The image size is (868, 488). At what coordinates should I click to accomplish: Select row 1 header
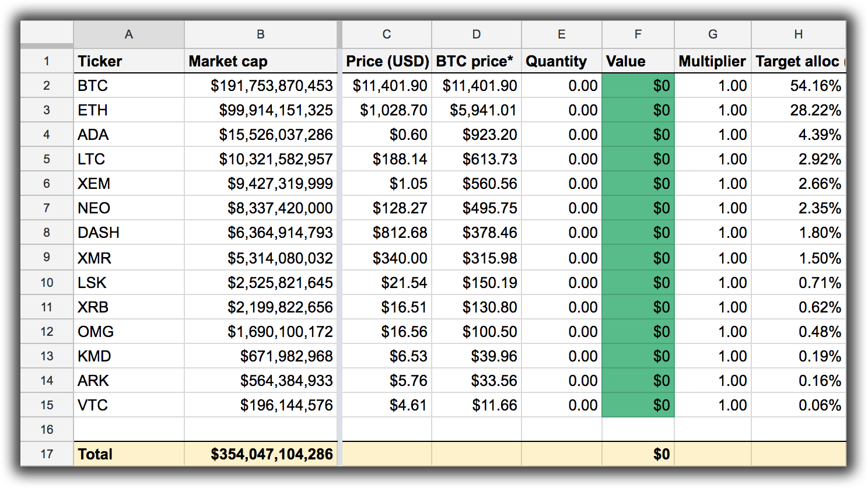click(x=47, y=61)
